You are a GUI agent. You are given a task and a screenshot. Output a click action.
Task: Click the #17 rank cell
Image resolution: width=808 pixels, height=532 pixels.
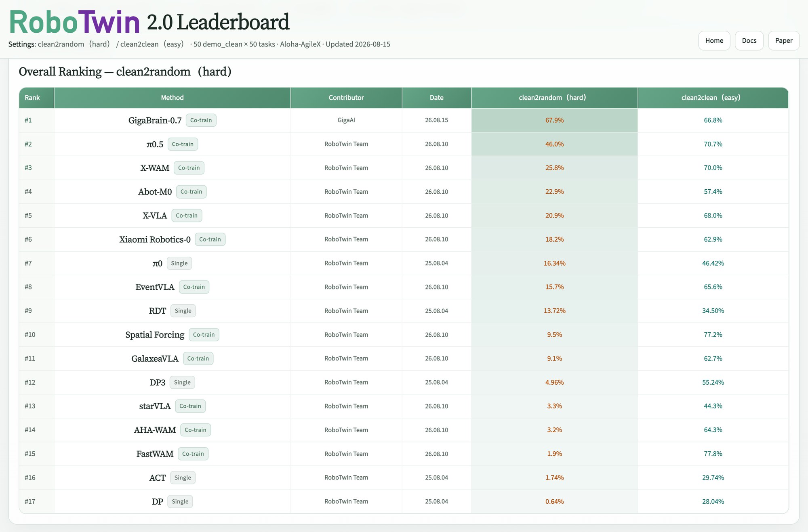pos(36,501)
